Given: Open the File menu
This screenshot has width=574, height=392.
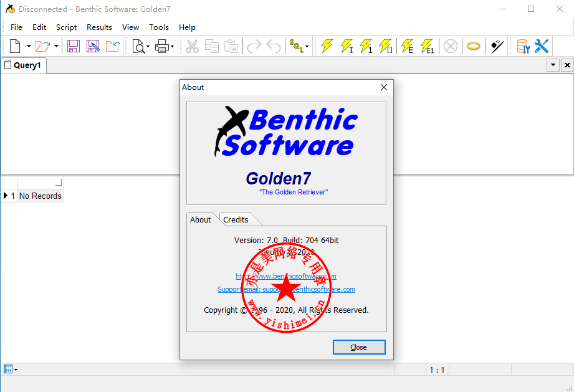Looking at the screenshot, I should pyautogui.click(x=16, y=27).
